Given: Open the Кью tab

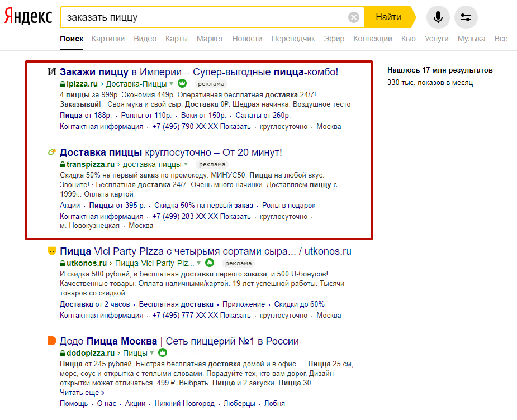Looking at the screenshot, I should click(409, 39).
